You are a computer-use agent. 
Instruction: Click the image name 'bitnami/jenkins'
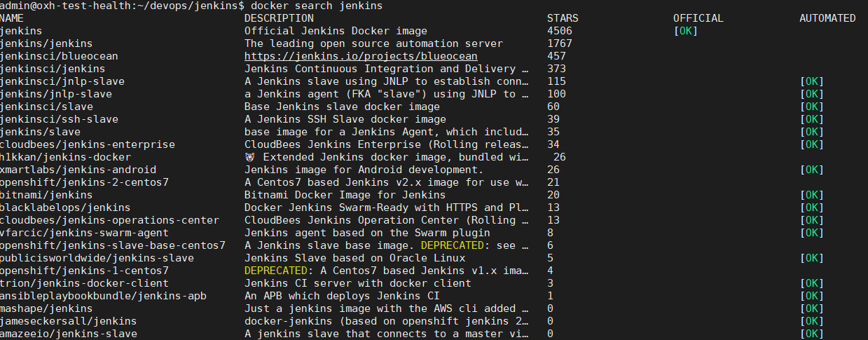point(46,195)
